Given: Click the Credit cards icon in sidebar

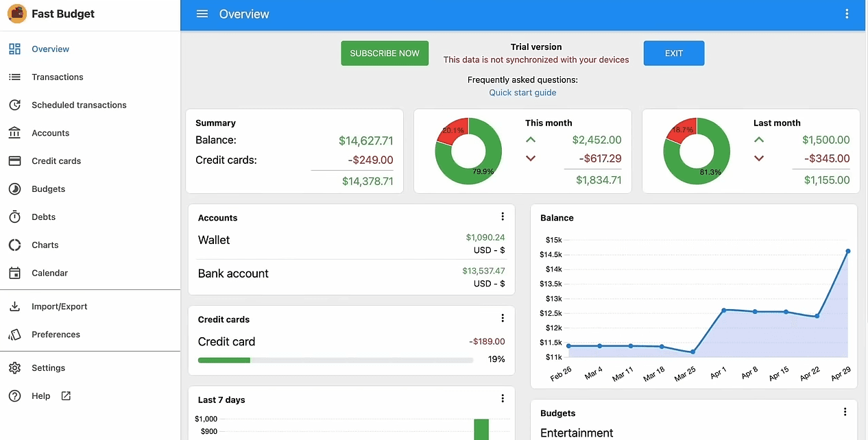Looking at the screenshot, I should coord(14,161).
